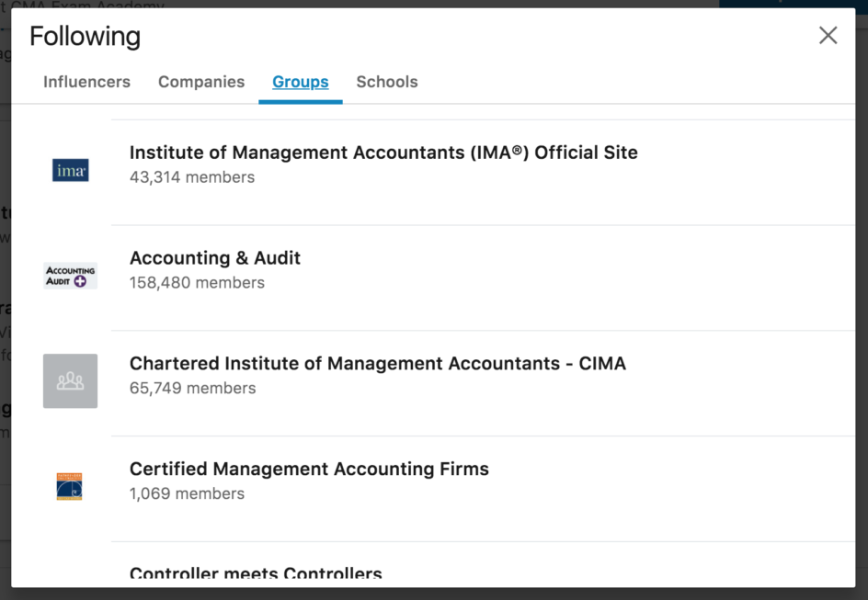Click the 158,480 members label

click(195, 283)
